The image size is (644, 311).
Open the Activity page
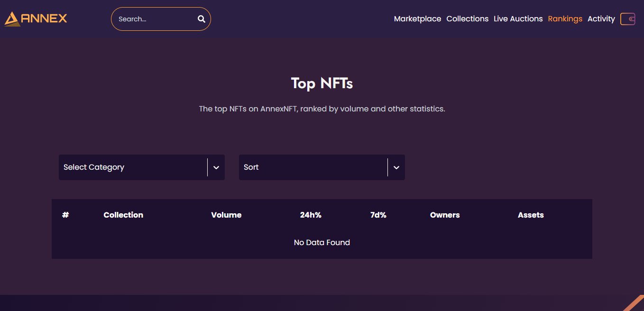click(601, 19)
